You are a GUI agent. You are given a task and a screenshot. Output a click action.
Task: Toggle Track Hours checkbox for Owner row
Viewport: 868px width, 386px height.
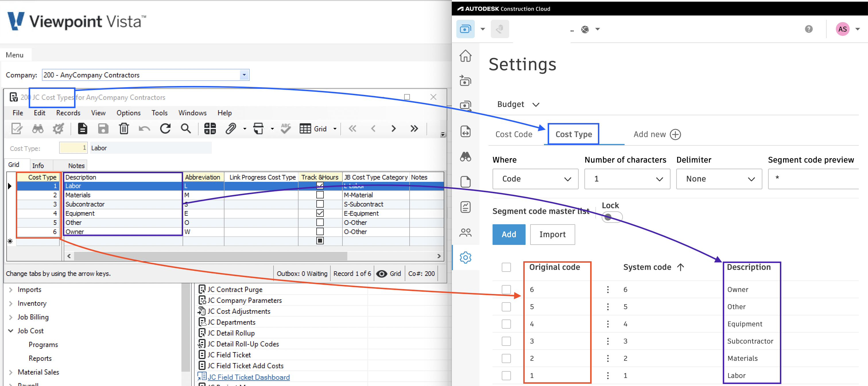(320, 232)
